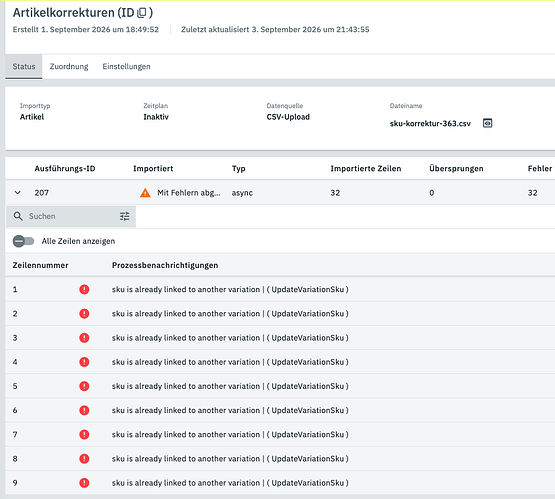Open the search filter options icon

[x=125, y=216]
